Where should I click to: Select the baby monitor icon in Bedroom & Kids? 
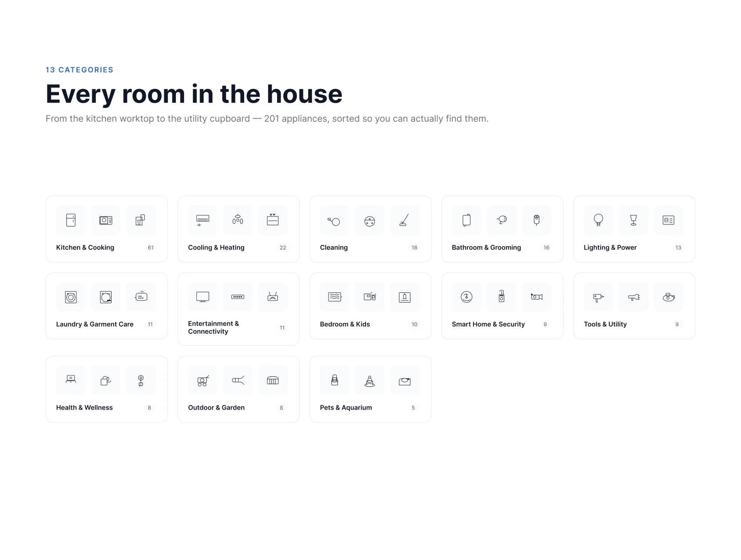tap(370, 297)
